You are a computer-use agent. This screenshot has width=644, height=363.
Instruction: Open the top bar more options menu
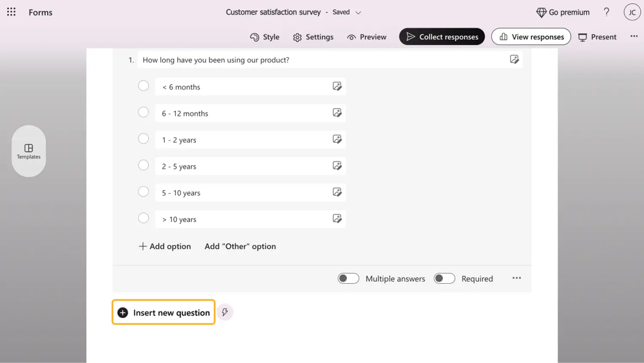click(634, 37)
